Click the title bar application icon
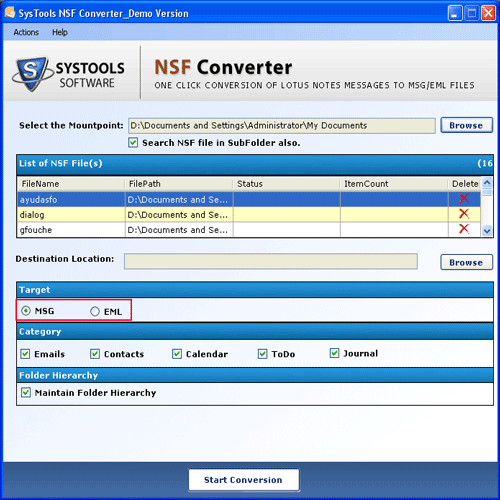500x500 pixels. click(x=10, y=13)
